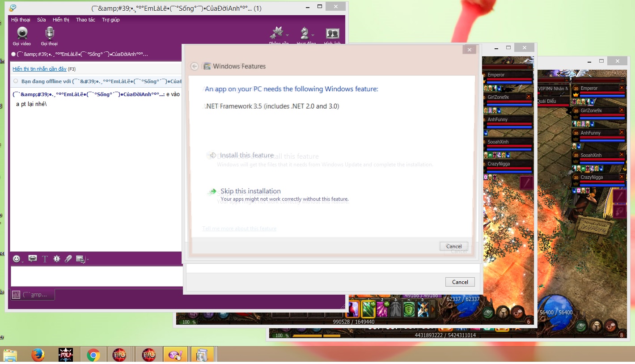Click the .NET Framework 3.5 feature text
Image resolution: width=635 pixels, height=364 pixels.
(x=271, y=106)
